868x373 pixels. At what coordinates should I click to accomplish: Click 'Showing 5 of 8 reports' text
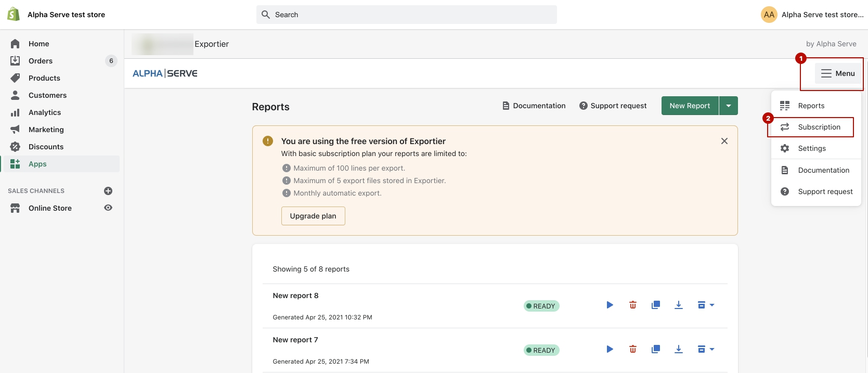(311, 269)
